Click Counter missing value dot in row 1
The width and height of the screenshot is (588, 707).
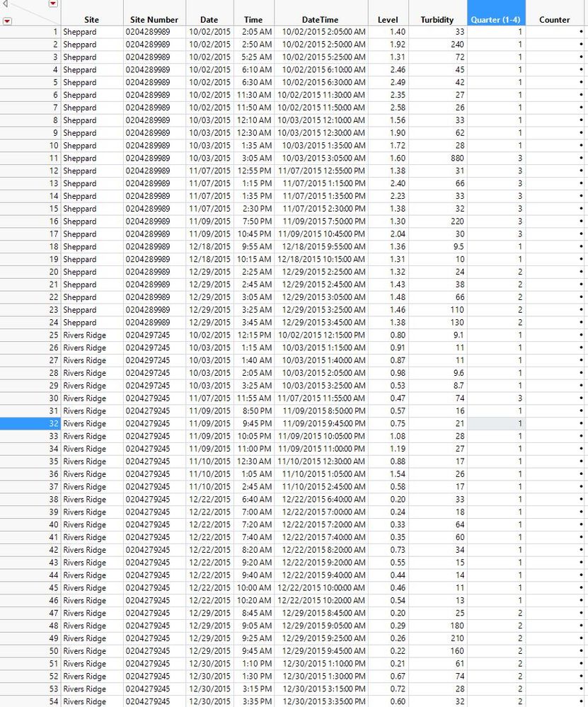(x=581, y=32)
